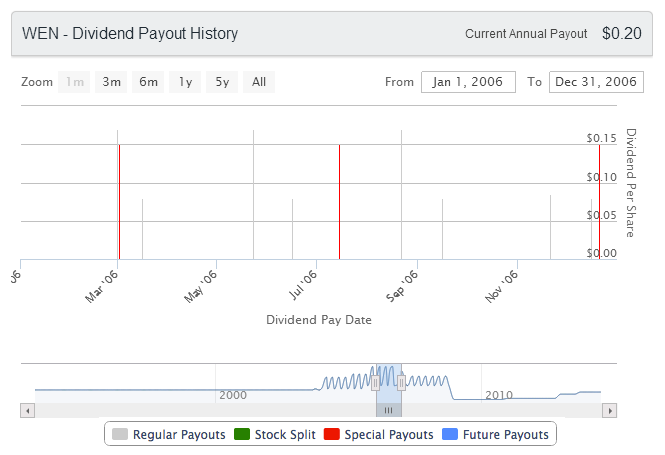
Task: Click the gray regular payout bar after Mar '06
Action: click(142, 229)
